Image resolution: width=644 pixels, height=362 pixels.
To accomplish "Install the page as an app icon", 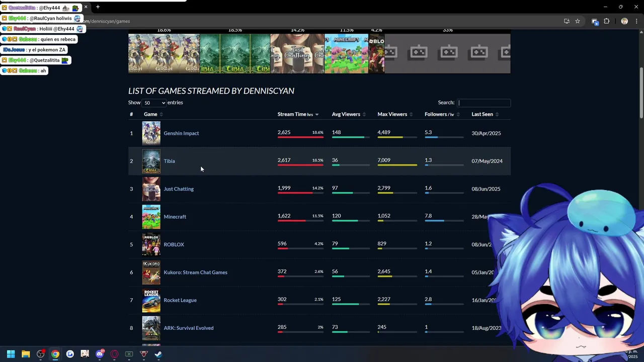I will (567, 21).
